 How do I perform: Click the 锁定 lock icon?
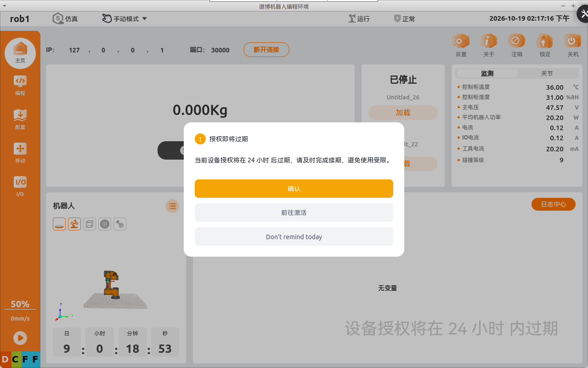(x=545, y=46)
